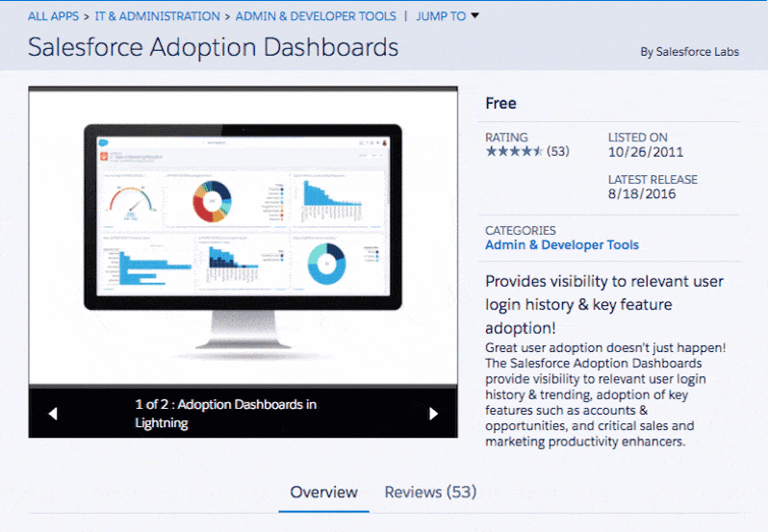The height and width of the screenshot is (532, 768).
Task: Click the By Salesforce Labs text
Action: click(690, 52)
